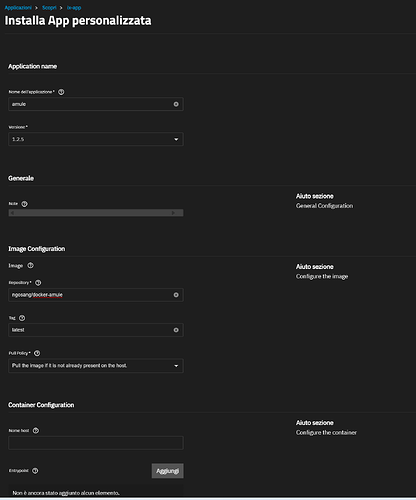This screenshot has width=416, height=500.
Task: Show help tooltip for Note field
Action: [24, 204]
